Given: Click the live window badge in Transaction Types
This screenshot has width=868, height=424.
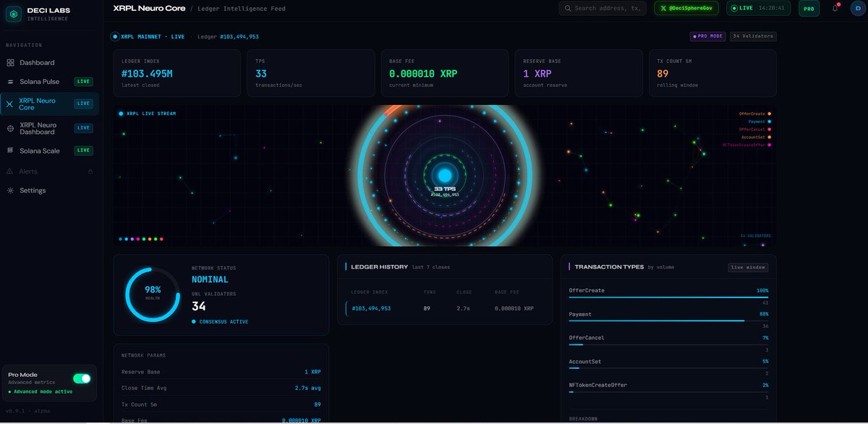Looking at the screenshot, I should (748, 267).
